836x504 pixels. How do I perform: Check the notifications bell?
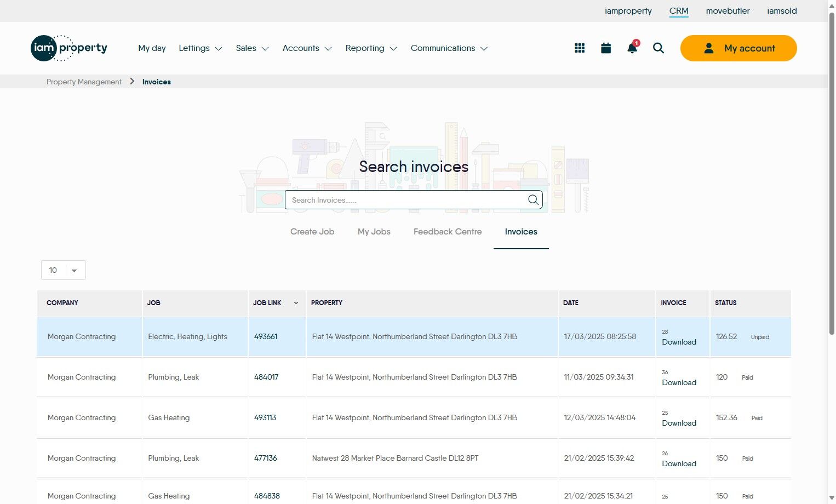[x=632, y=48]
